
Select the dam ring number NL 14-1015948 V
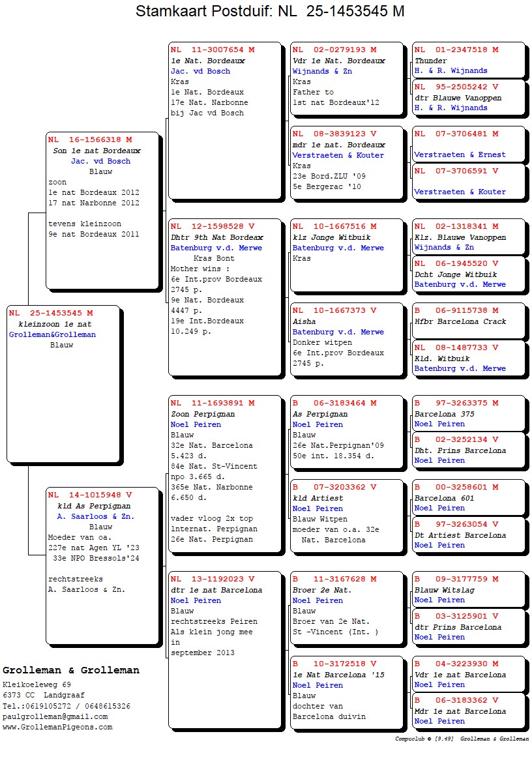coord(90,495)
